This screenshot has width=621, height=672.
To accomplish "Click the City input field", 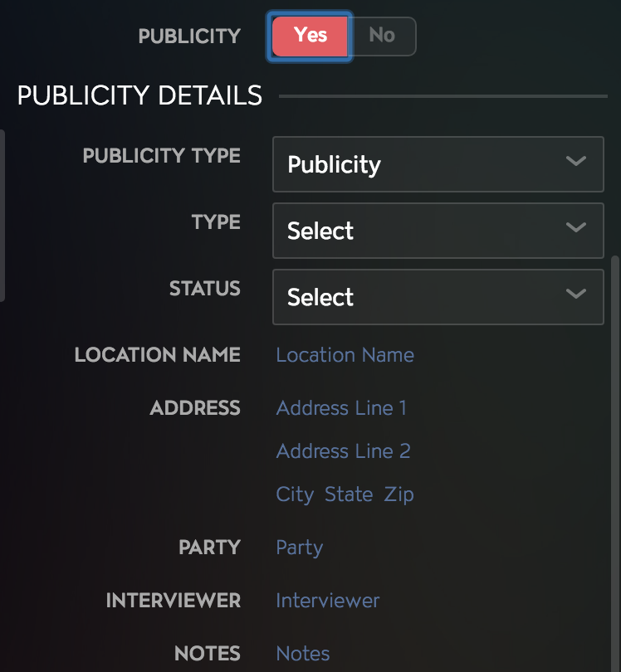I will [x=295, y=494].
